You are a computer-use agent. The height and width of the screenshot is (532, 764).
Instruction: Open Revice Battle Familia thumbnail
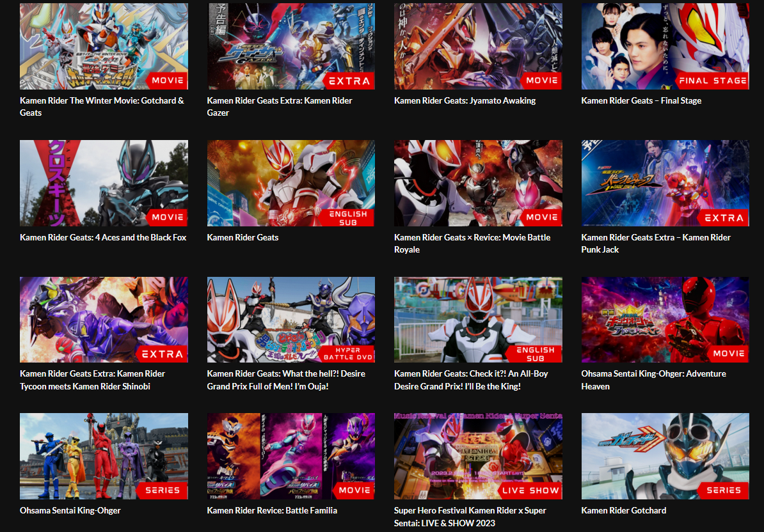click(291, 456)
